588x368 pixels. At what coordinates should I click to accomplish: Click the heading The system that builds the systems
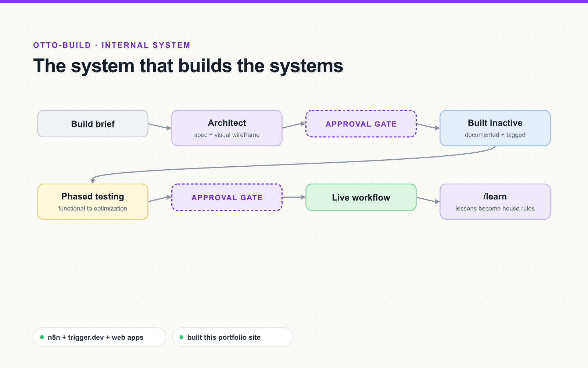click(x=188, y=66)
